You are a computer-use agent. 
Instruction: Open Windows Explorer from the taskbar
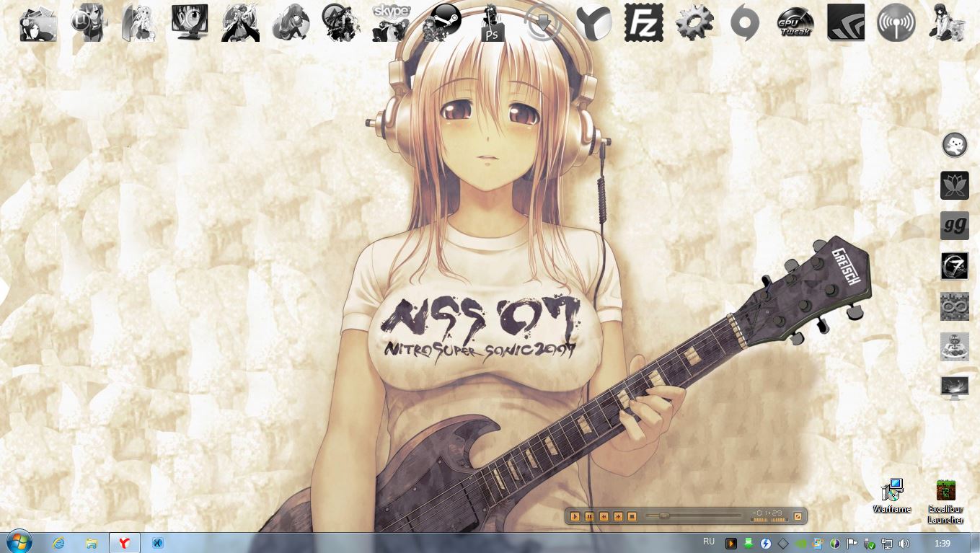pyautogui.click(x=92, y=543)
